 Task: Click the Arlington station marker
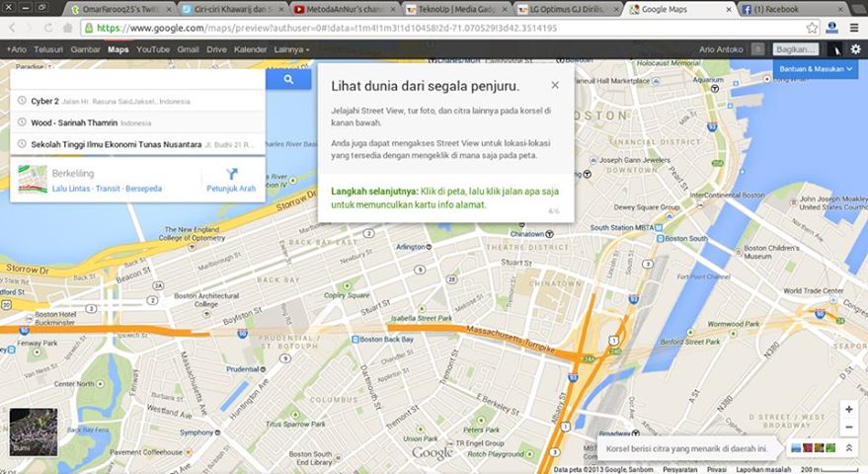[x=429, y=247]
